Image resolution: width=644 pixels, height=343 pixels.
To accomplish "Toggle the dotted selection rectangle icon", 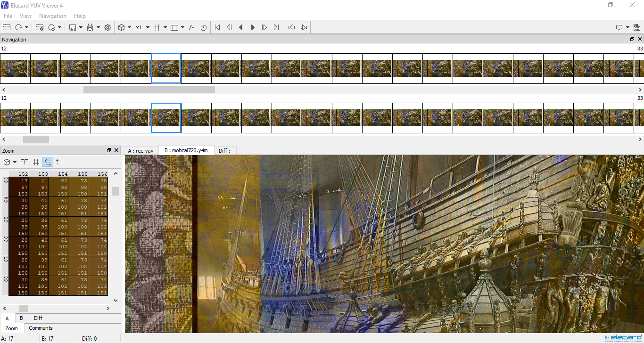I will pyautogui.click(x=59, y=162).
